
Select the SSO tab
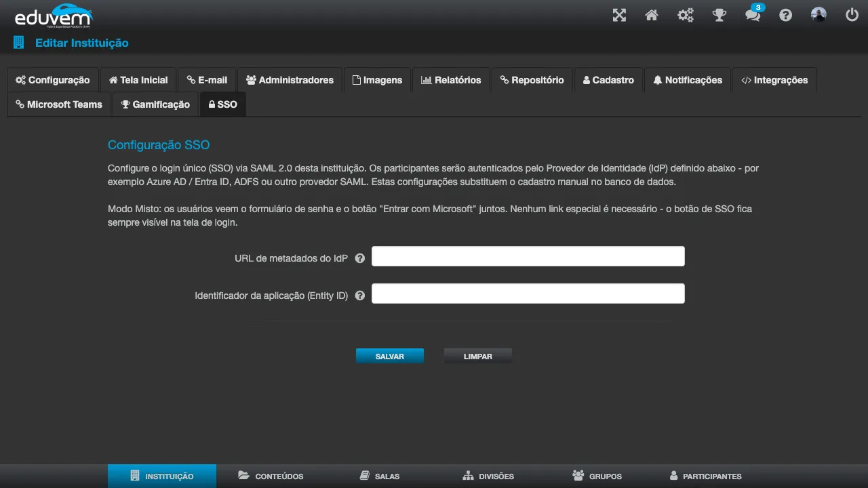[x=223, y=104]
